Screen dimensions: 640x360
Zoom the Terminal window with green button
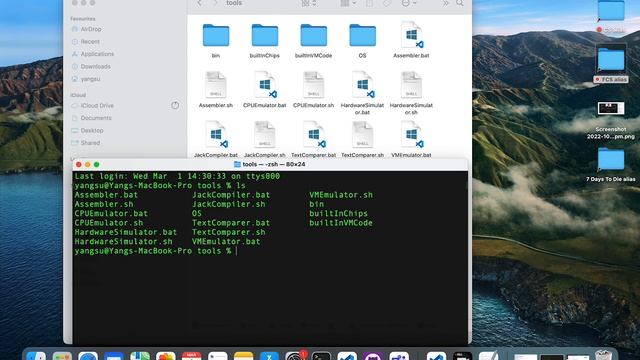click(96, 164)
